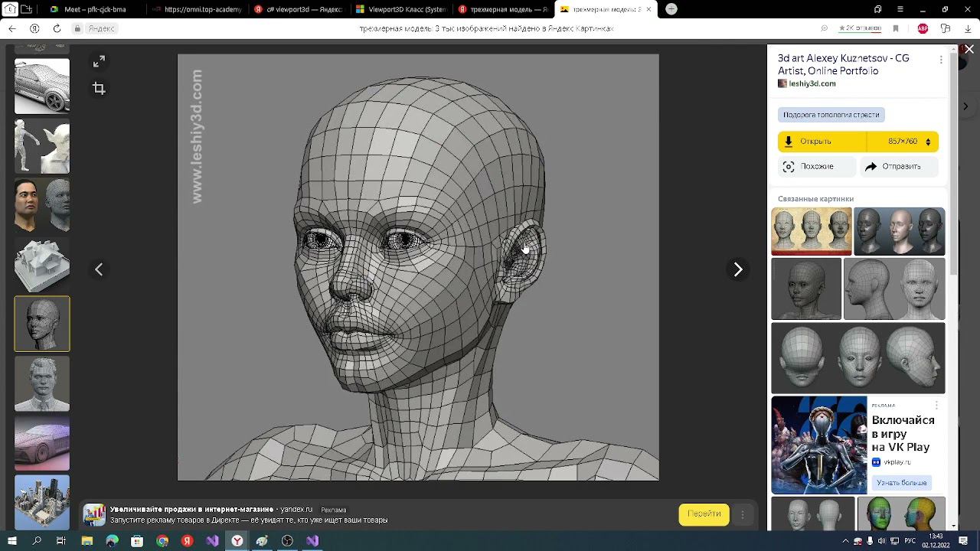This screenshot has width=980, height=551.
Task: Select the Подорога топология страсти tag
Action: tap(831, 115)
